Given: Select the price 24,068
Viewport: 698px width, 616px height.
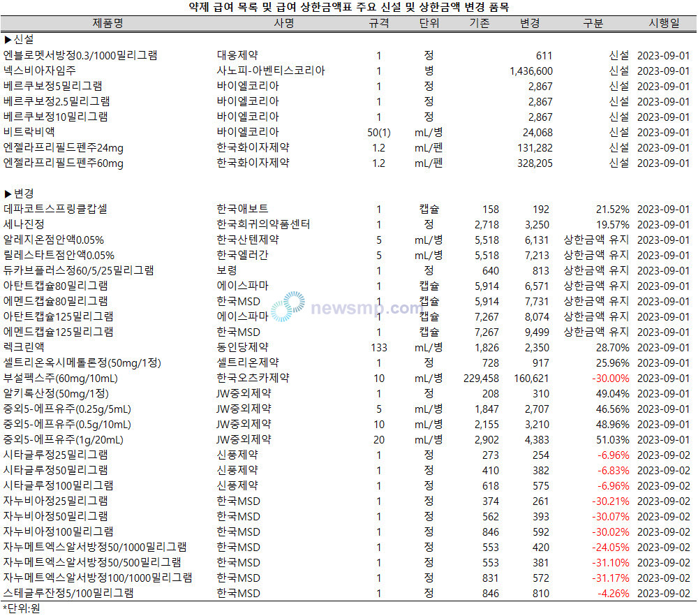Looking at the screenshot, I should click(537, 133).
